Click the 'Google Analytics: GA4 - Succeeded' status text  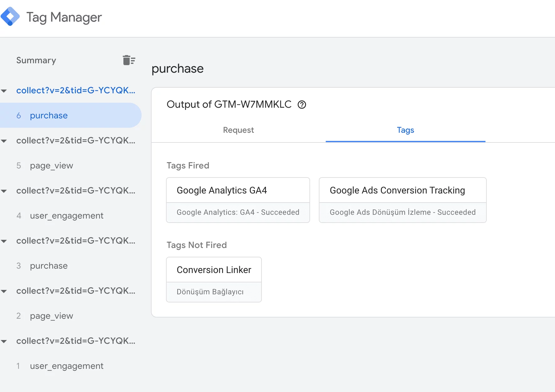point(238,212)
